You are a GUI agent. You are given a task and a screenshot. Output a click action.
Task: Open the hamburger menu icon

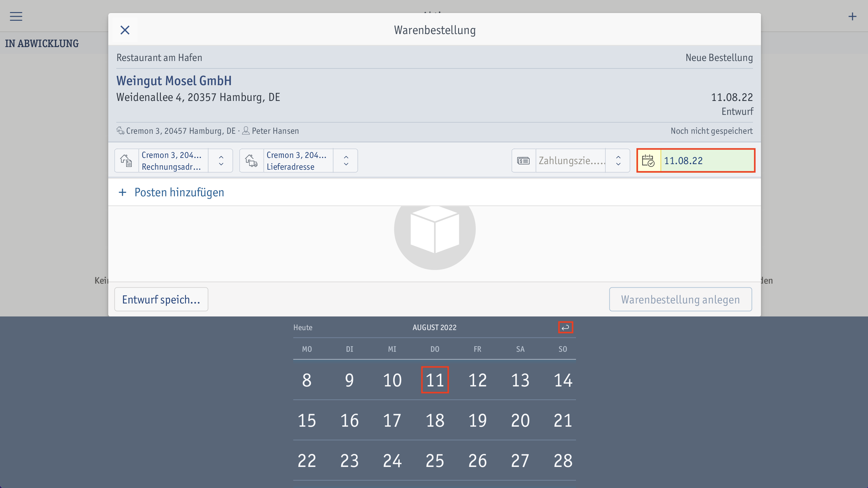click(x=16, y=16)
